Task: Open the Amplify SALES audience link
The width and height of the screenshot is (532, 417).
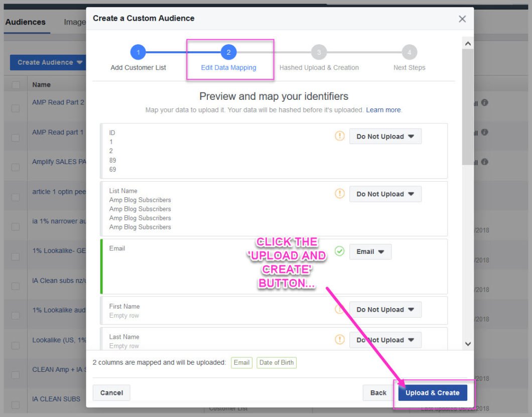Action: [59, 162]
